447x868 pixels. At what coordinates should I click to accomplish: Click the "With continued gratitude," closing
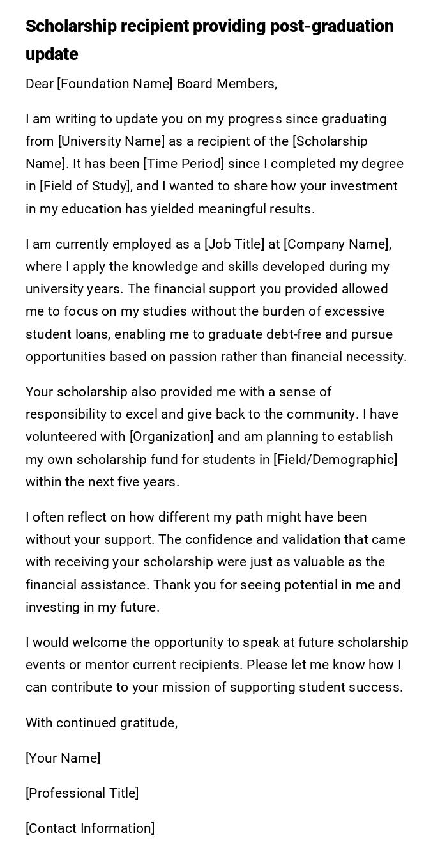point(102,723)
